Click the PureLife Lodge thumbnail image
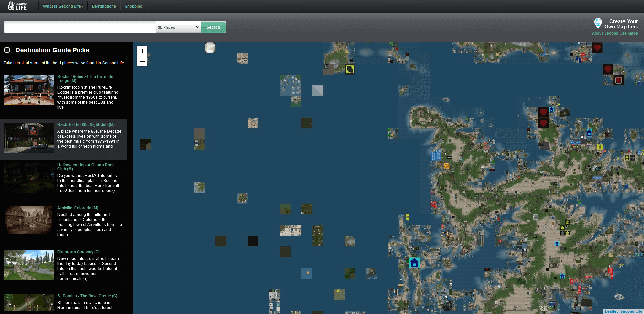The height and width of the screenshot is (314, 644). 29,90
